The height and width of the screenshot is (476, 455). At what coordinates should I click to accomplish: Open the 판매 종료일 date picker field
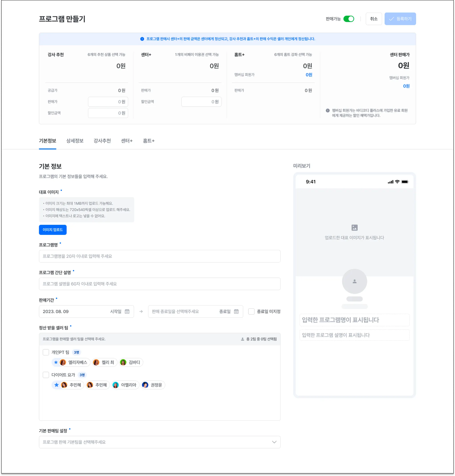[184, 311]
